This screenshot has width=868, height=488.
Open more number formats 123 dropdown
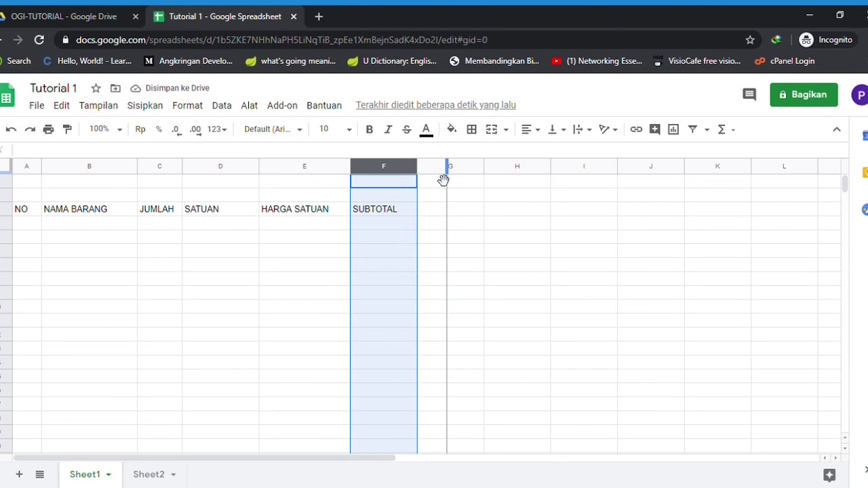click(x=217, y=129)
